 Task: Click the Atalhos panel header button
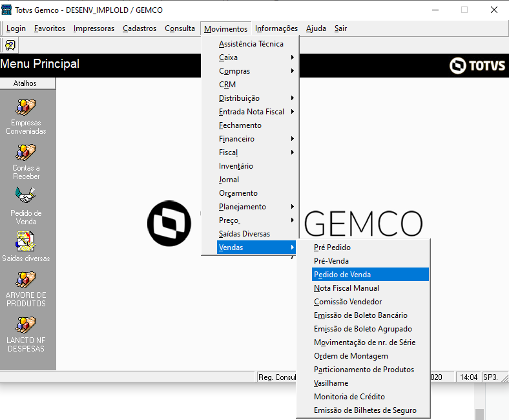pos(28,83)
